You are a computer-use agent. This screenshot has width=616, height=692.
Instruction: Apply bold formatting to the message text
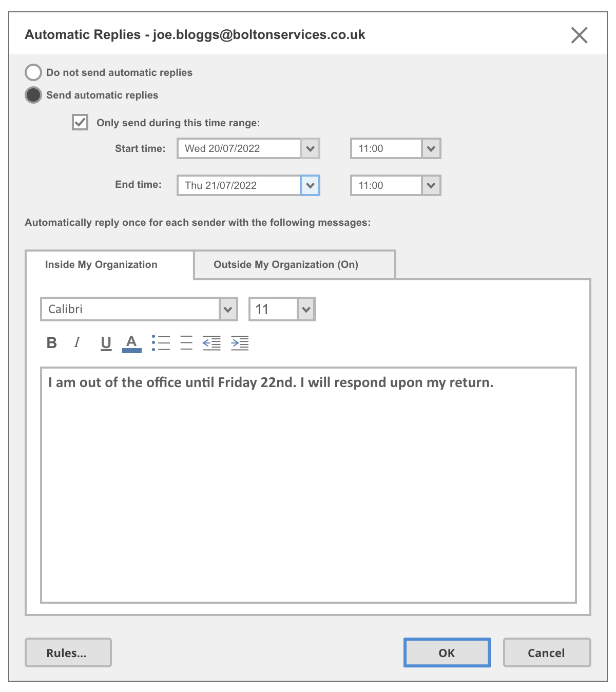pyautogui.click(x=51, y=342)
